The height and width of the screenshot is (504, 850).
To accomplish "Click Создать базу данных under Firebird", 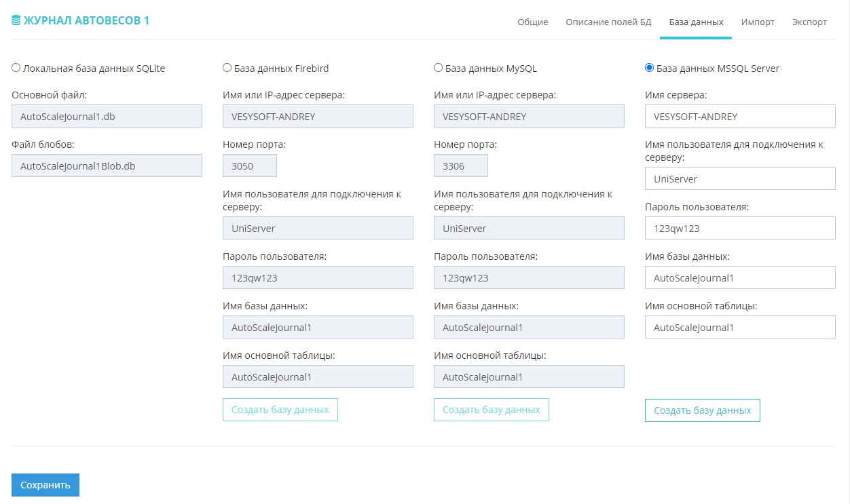I will [x=280, y=410].
